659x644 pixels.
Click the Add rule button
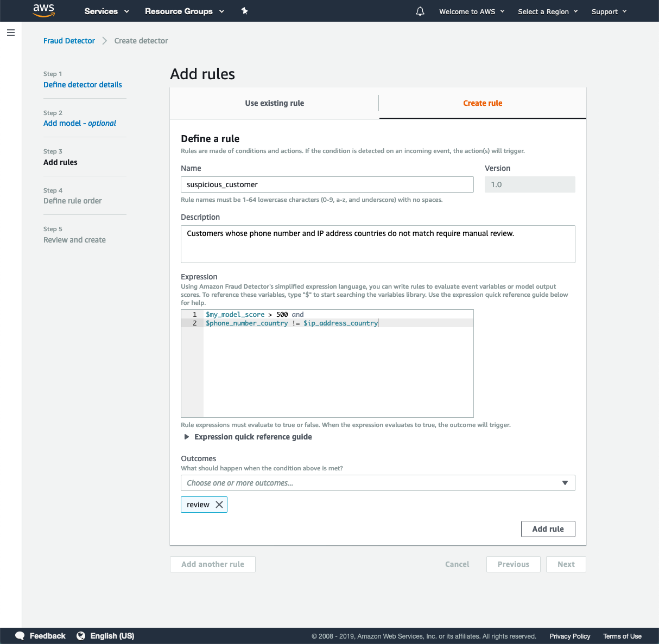[548, 529]
